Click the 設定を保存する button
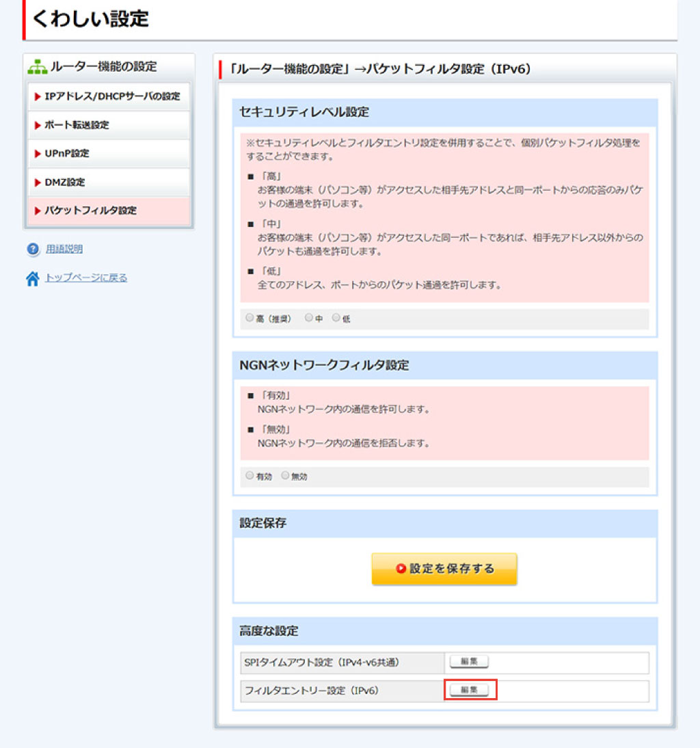The height and width of the screenshot is (748, 700). pos(444,569)
